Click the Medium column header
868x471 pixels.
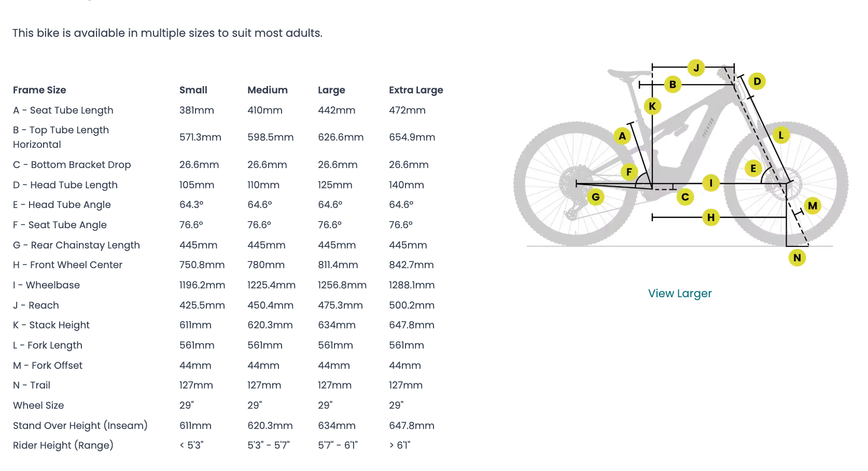268,90
